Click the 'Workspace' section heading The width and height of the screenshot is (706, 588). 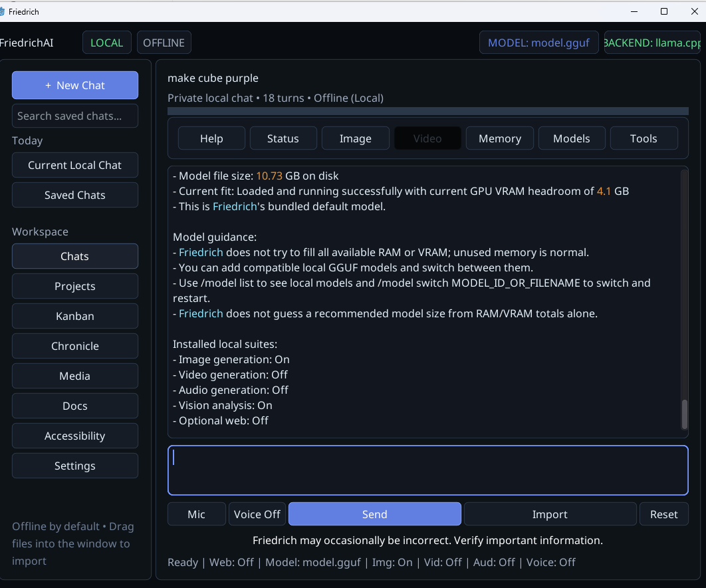coord(40,231)
